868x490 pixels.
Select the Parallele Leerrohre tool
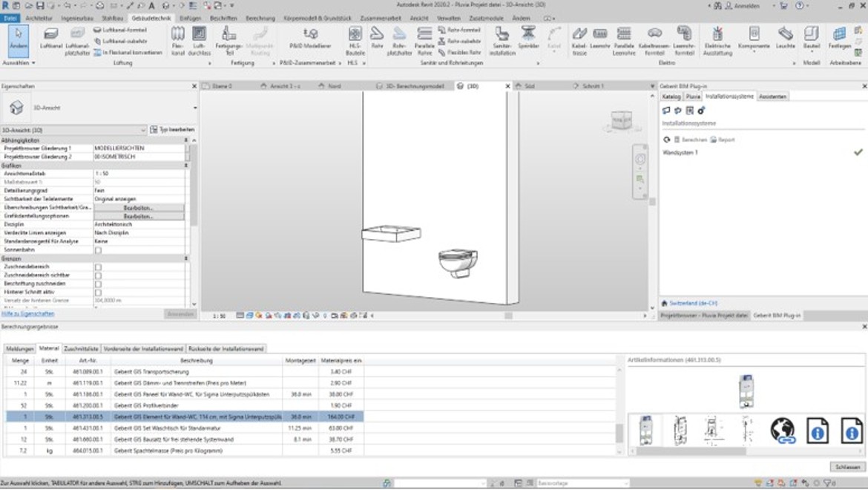(624, 41)
